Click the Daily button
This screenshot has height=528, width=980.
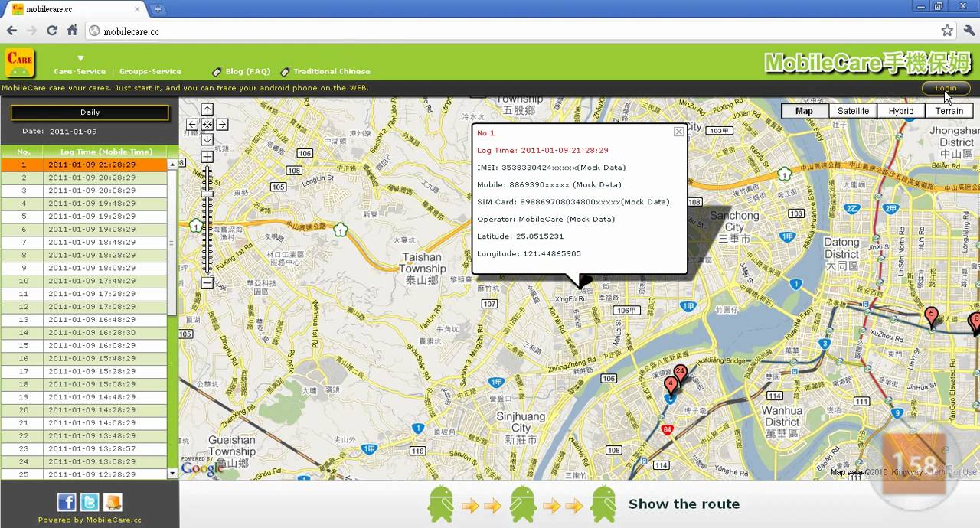click(90, 112)
